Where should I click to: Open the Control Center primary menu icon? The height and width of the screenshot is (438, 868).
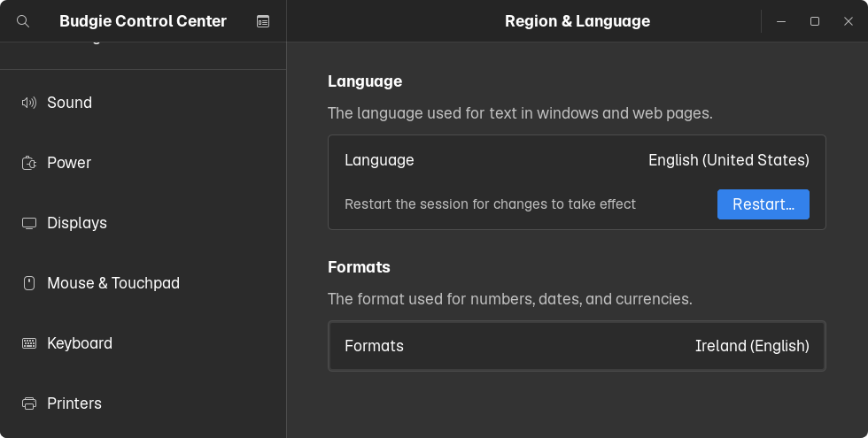tap(263, 21)
